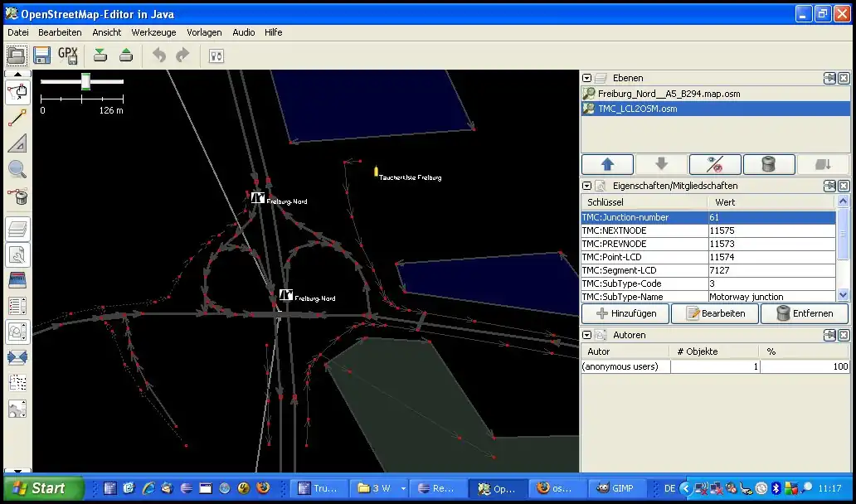Click the download from server icon
This screenshot has width=856, height=504.
100,56
